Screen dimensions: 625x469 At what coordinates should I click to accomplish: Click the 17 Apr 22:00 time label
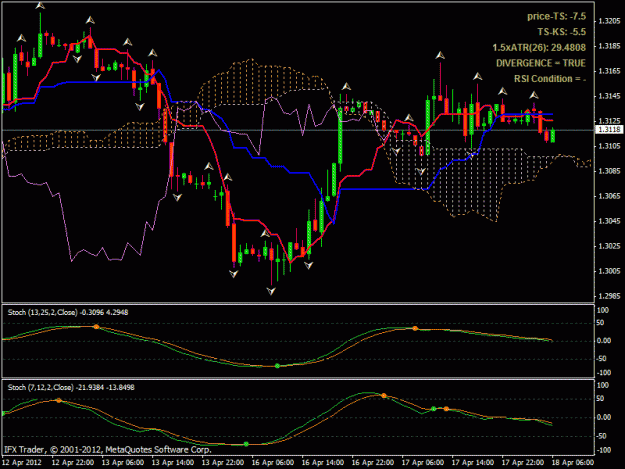(523, 463)
